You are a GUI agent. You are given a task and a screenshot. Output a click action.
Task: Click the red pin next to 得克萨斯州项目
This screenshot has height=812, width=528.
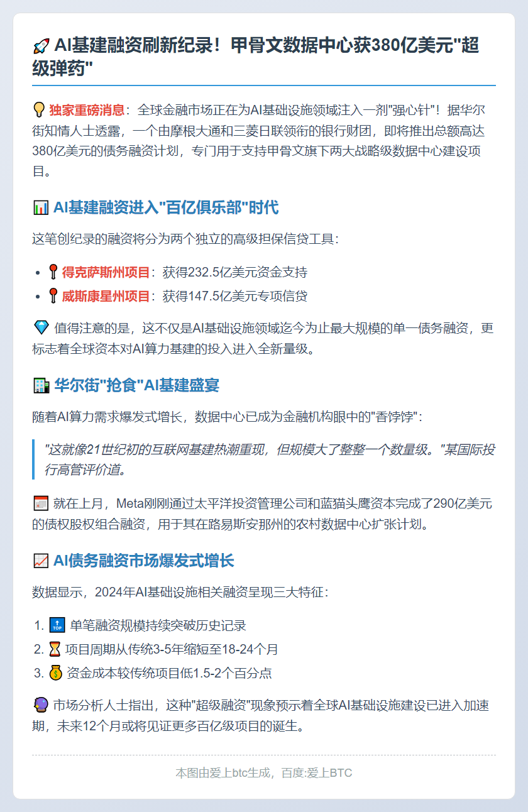[53, 272]
